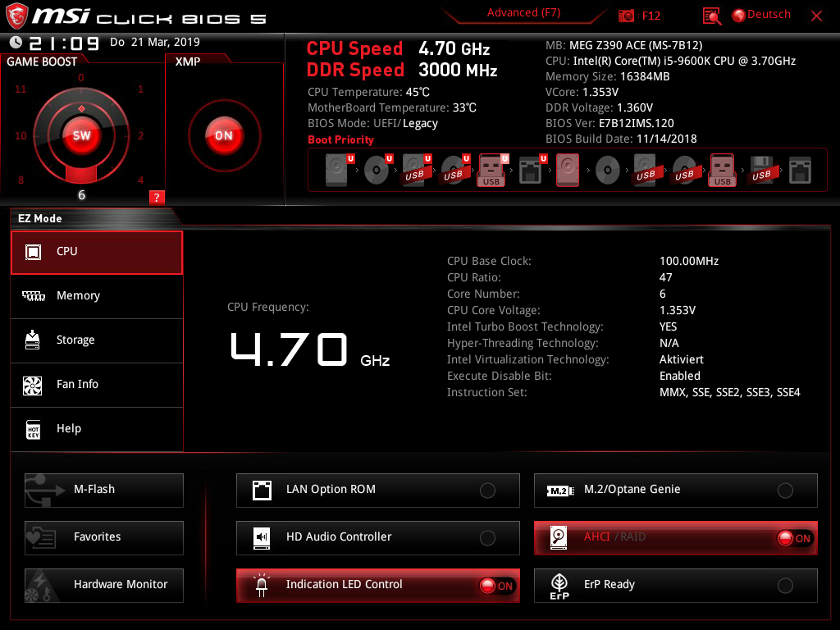Launch M-Flash
The width and height of the screenshot is (840, 630).
tap(104, 491)
